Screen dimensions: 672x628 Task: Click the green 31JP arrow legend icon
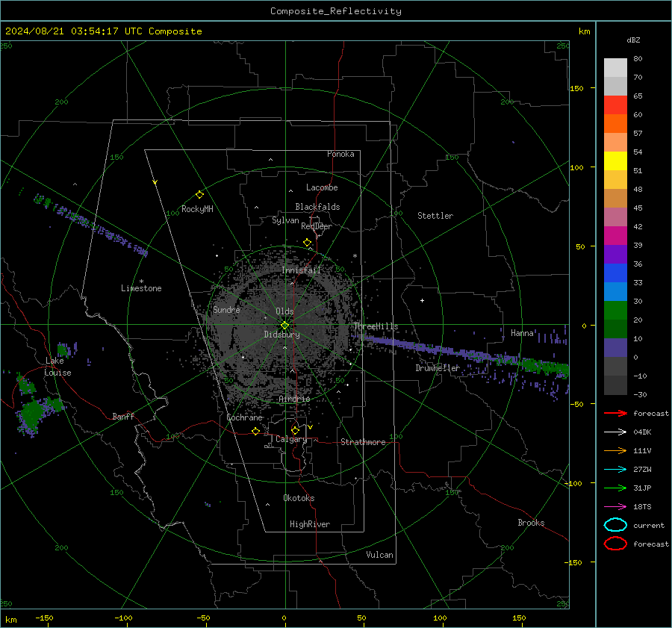pyautogui.click(x=615, y=488)
